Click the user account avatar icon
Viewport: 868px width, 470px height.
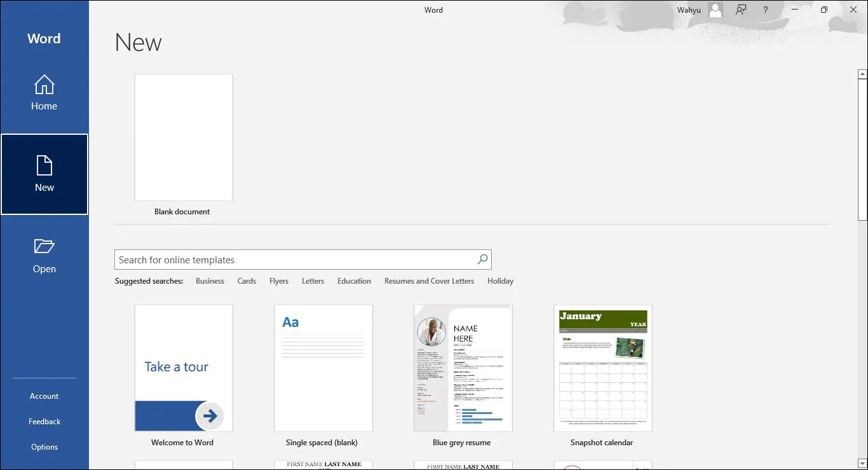coord(714,10)
